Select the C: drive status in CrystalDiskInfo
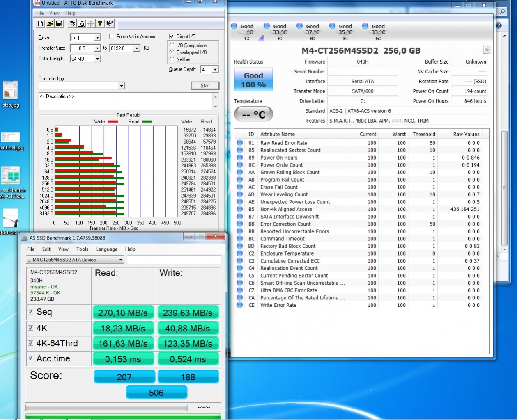The width and height of the screenshot is (517, 420). pyautogui.click(x=247, y=32)
